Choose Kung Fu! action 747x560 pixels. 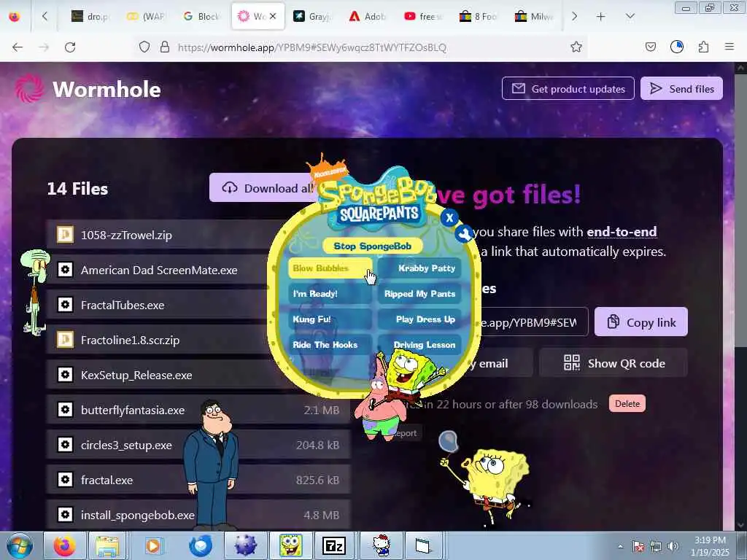point(330,319)
